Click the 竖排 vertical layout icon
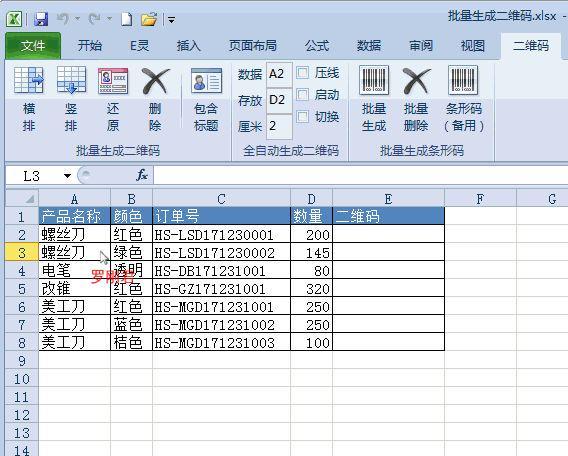This screenshot has width=568, height=456. (71, 80)
